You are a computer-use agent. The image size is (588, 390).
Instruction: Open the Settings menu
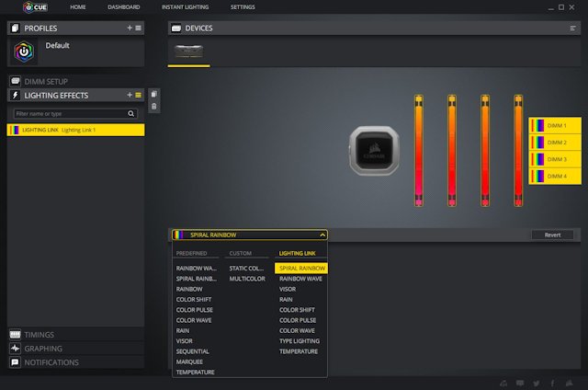[x=243, y=7]
